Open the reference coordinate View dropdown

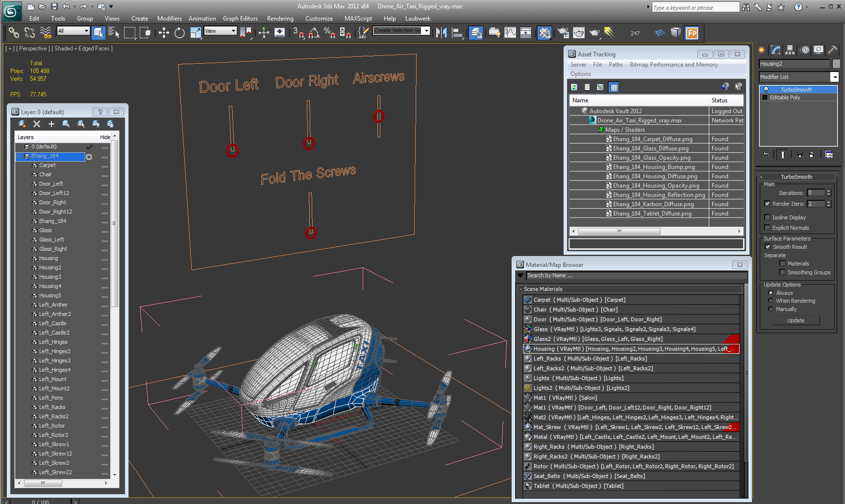click(233, 31)
